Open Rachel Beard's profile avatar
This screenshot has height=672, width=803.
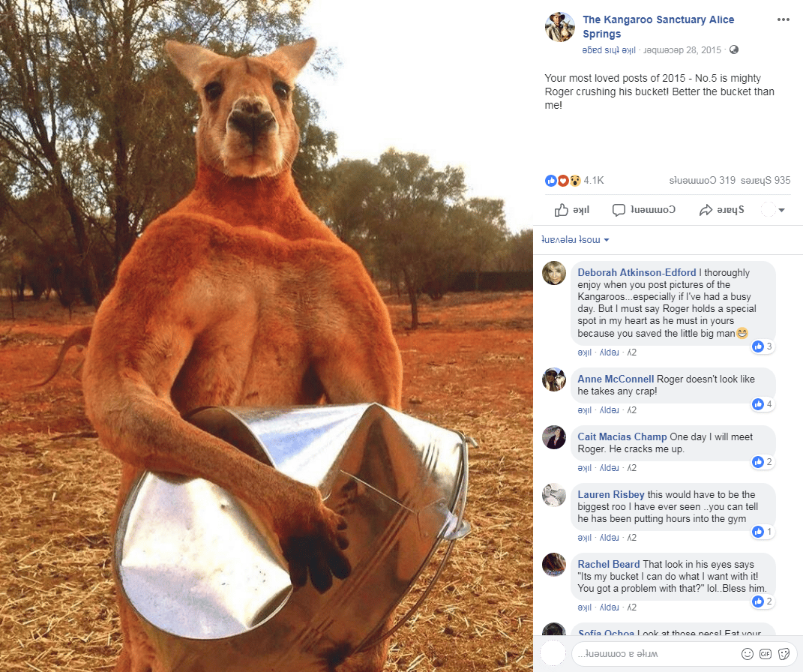554,565
